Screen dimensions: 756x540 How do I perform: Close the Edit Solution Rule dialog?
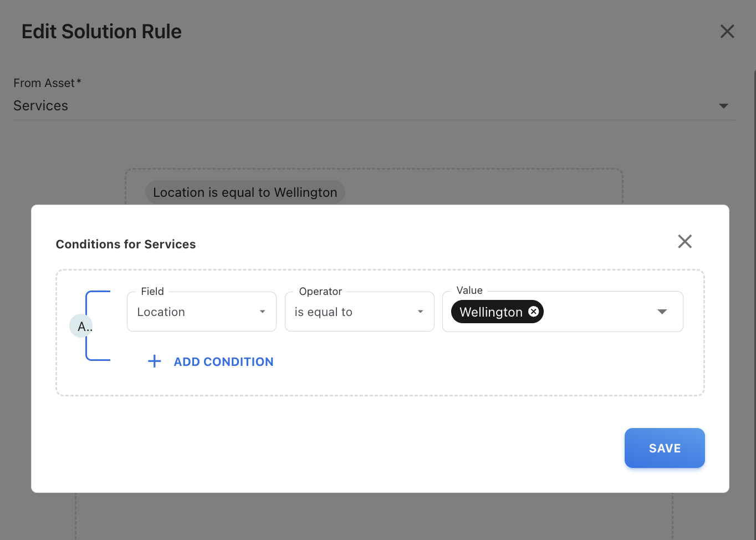pos(727,32)
